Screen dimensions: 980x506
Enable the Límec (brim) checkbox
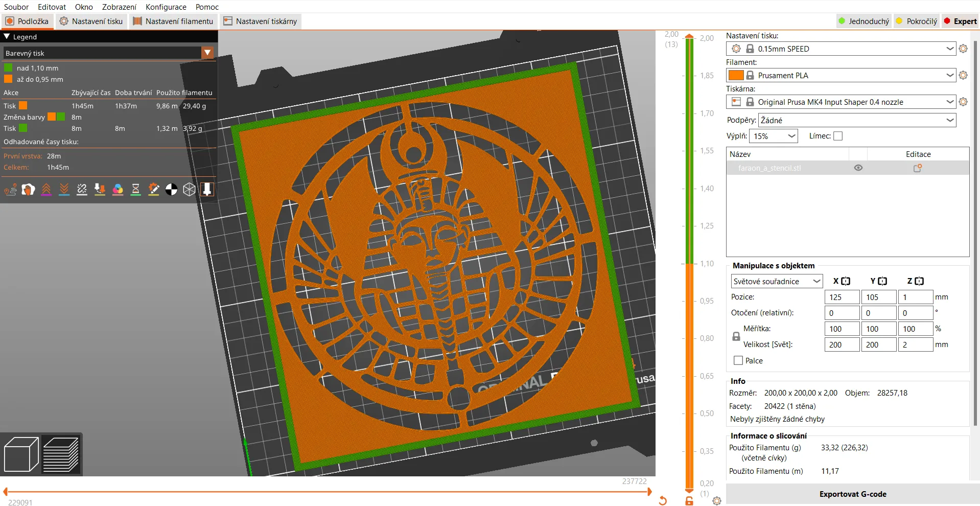[x=838, y=136]
